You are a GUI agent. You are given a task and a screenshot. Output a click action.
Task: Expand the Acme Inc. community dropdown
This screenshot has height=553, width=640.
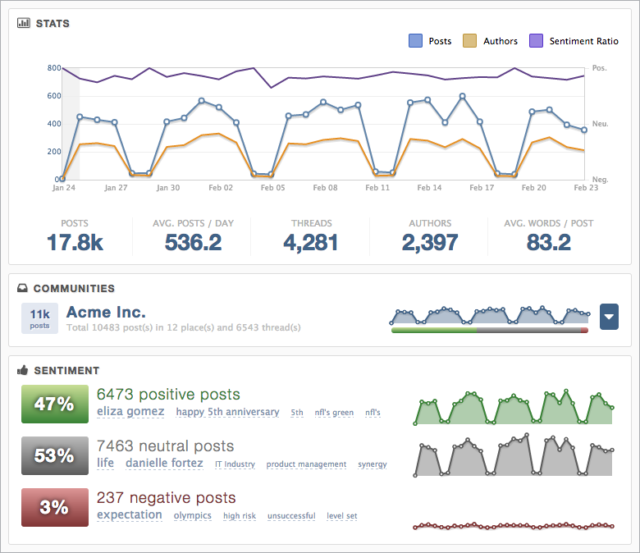(x=609, y=318)
